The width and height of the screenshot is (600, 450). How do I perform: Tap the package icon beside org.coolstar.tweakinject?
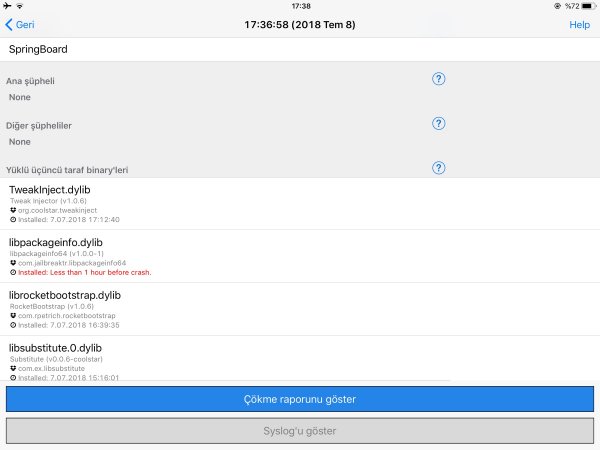[x=13, y=211]
